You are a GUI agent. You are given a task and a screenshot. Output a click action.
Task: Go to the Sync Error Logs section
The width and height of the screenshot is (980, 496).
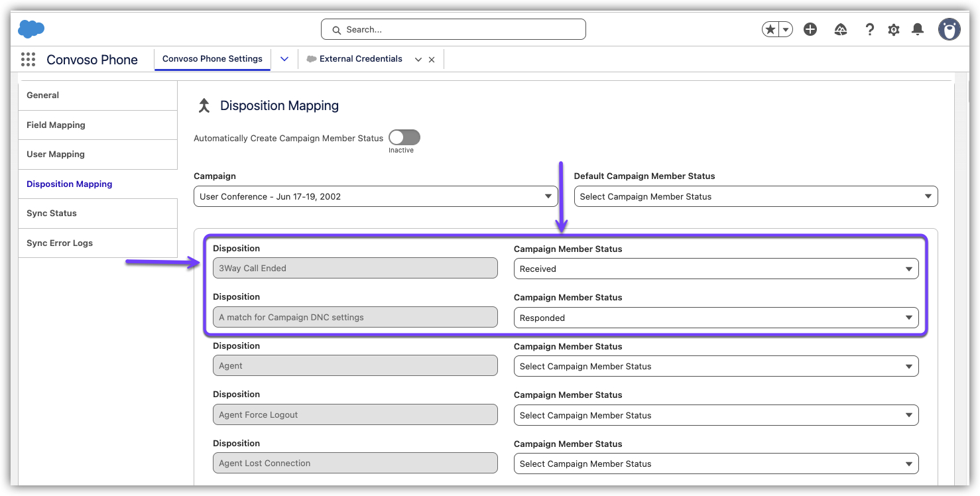click(x=60, y=243)
